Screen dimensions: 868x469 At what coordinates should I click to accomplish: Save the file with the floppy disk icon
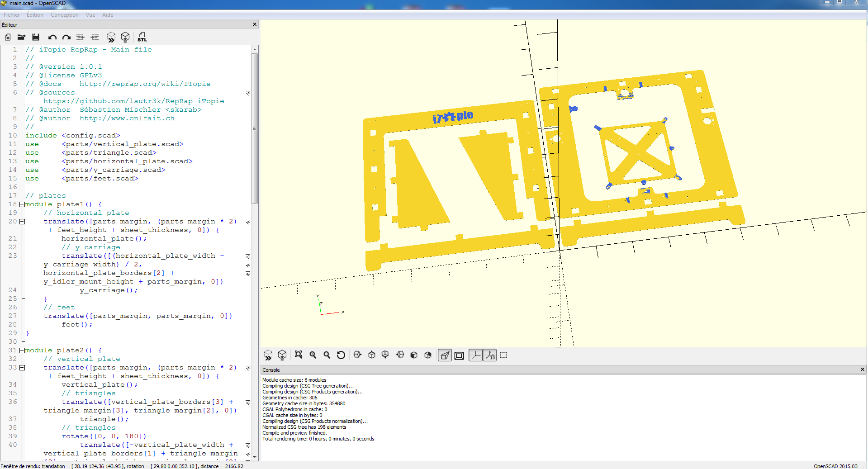[36, 37]
